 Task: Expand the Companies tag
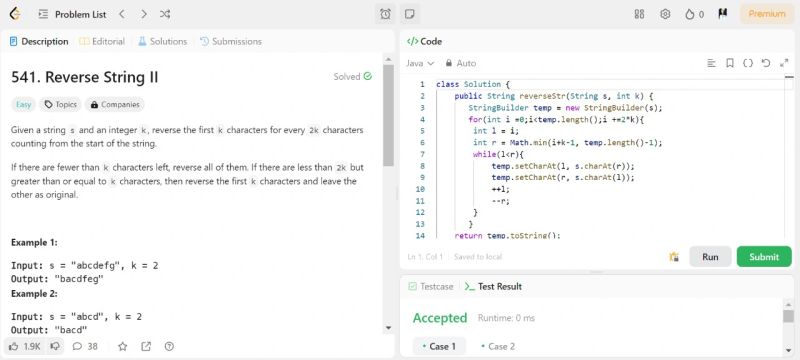pos(115,105)
